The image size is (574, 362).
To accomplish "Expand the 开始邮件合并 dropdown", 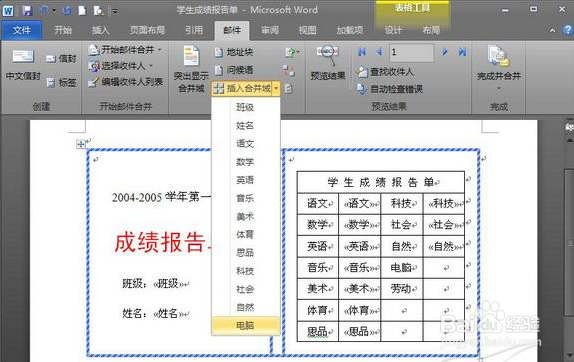I will pos(160,50).
